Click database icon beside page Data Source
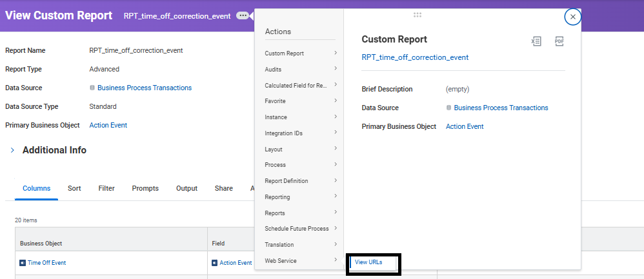Viewport: 644px width, 279px height. point(92,88)
